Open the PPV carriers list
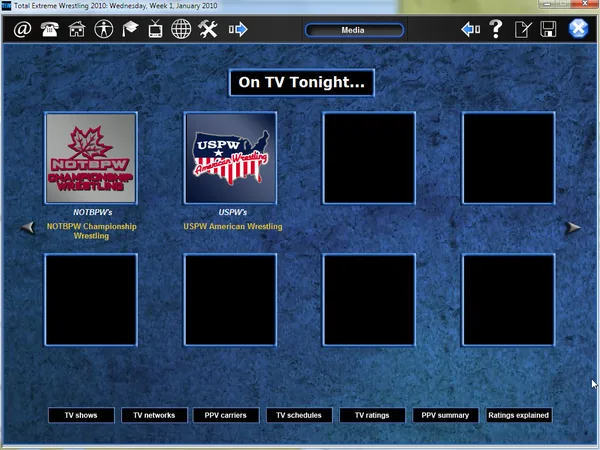 pos(226,415)
